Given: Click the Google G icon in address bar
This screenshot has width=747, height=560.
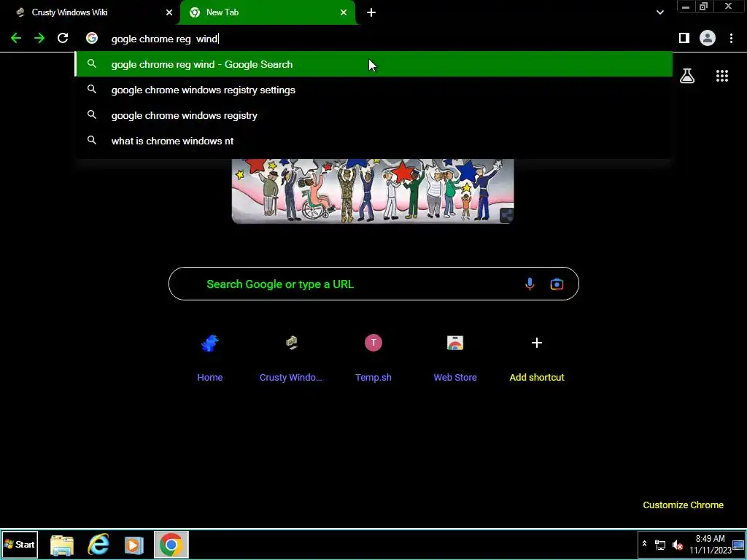Looking at the screenshot, I should pyautogui.click(x=91, y=38).
